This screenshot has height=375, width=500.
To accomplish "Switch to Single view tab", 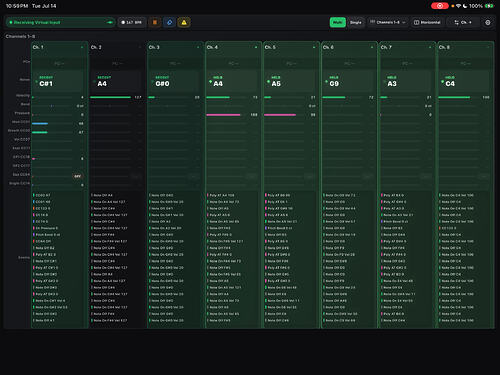I will pos(356,22).
